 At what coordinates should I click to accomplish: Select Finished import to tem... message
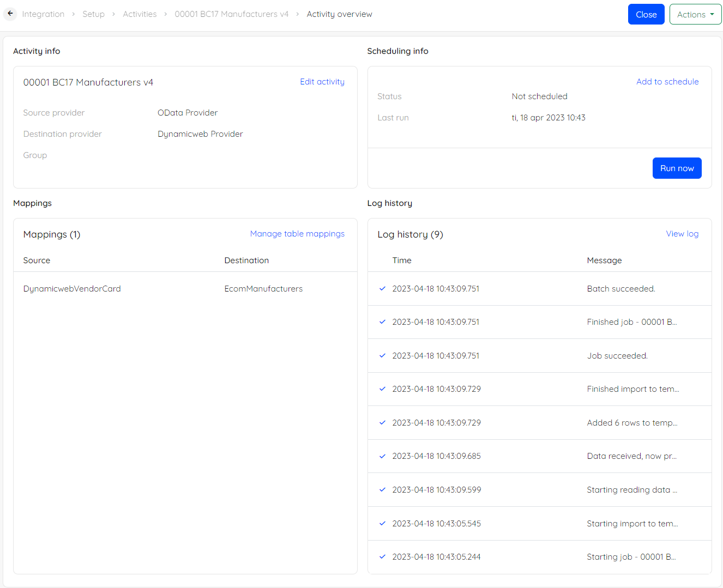click(633, 389)
